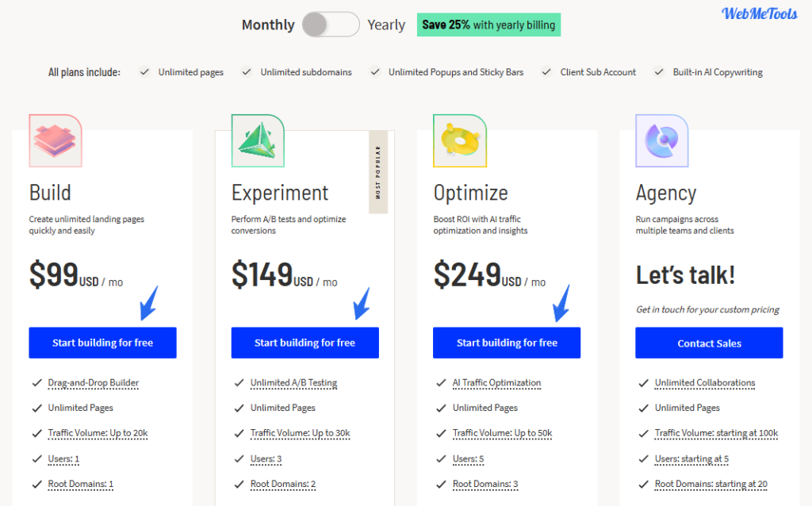Click Get in touch for custom pricing text
Screen dimensions: 812x506
pos(707,309)
